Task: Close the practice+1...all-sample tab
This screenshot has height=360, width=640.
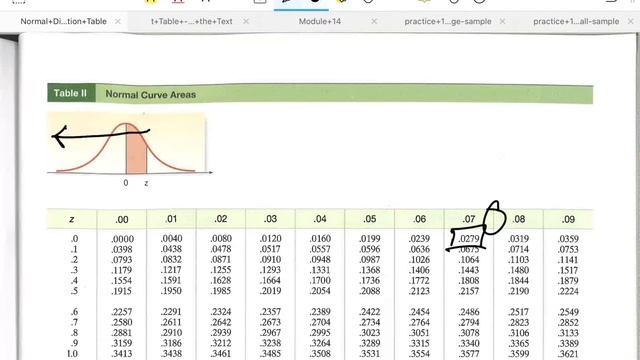Action: 630,21
